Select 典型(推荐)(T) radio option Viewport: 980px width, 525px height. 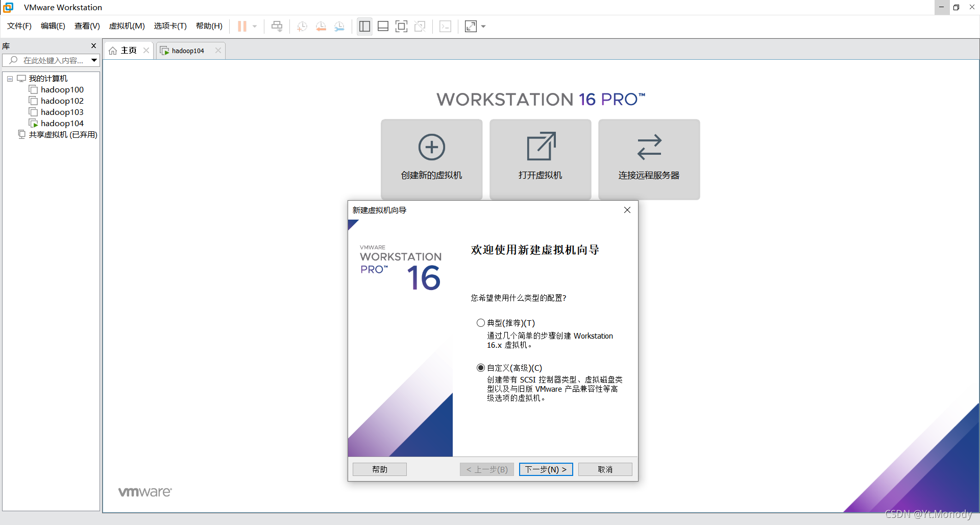coord(480,323)
